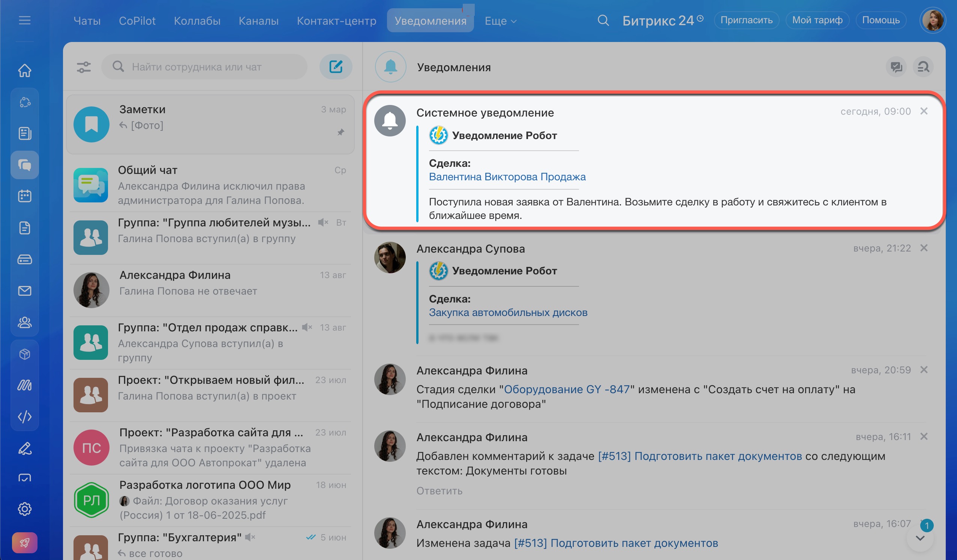Image resolution: width=957 pixels, height=560 pixels.
Task: Open the Мой тариф button
Action: click(817, 20)
